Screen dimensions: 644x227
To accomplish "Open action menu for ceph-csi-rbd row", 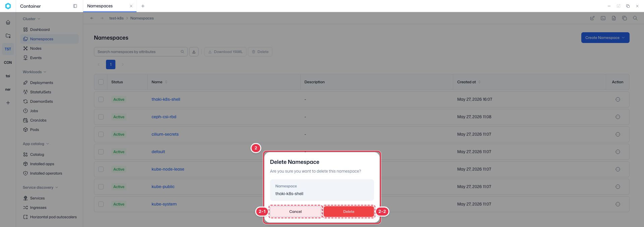I will tap(618, 117).
